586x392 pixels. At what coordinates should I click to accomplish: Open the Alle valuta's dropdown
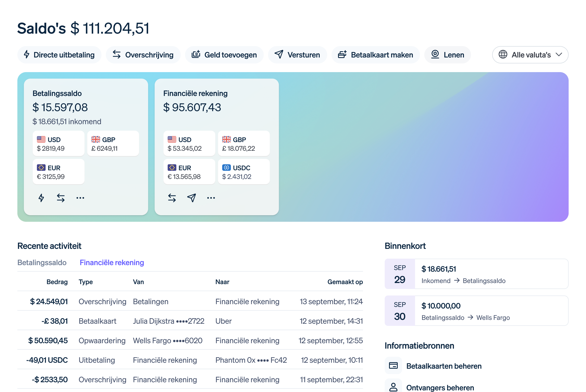pyautogui.click(x=530, y=55)
